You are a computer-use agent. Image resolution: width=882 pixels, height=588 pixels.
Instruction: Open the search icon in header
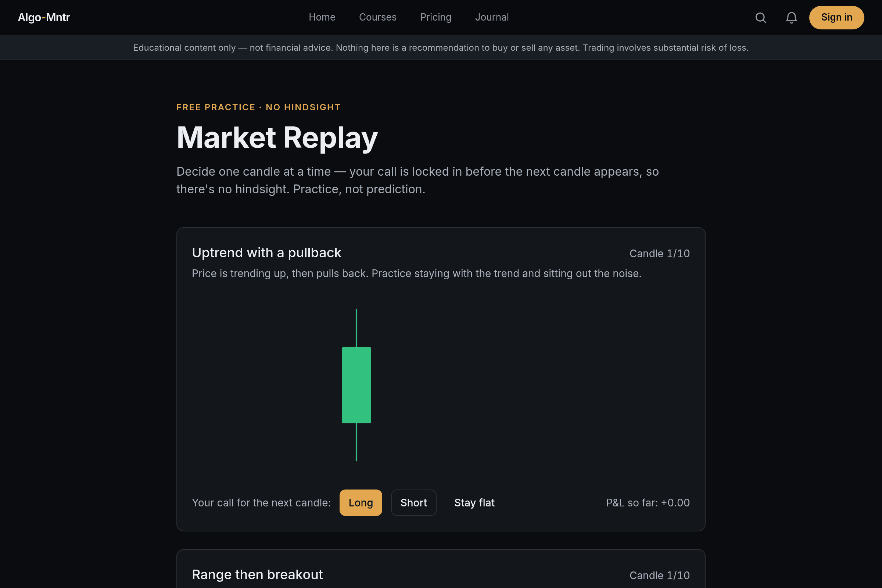click(760, 18)
